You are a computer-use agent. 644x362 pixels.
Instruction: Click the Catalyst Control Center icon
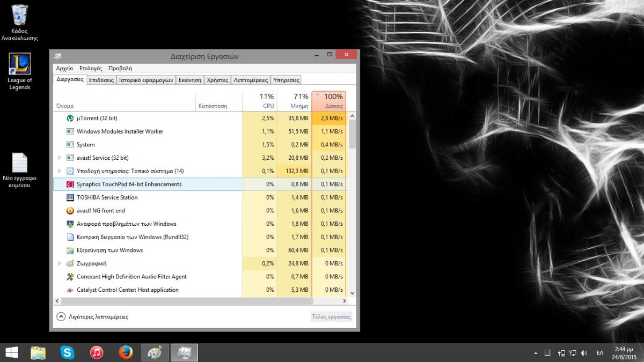click(70, 290)
